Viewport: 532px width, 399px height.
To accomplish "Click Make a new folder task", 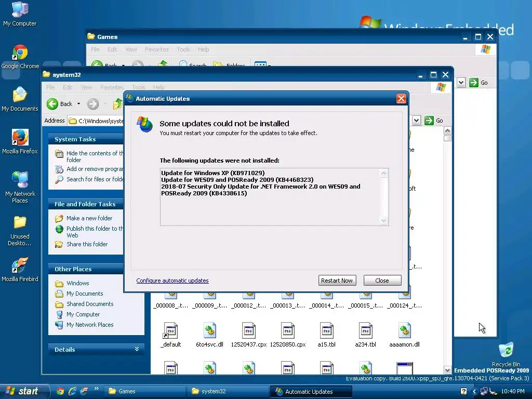I will click(x=89, y=218).
